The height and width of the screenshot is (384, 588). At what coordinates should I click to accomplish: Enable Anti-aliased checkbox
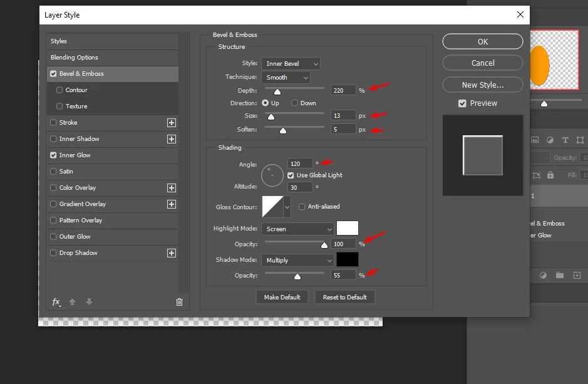coord(302,207)
